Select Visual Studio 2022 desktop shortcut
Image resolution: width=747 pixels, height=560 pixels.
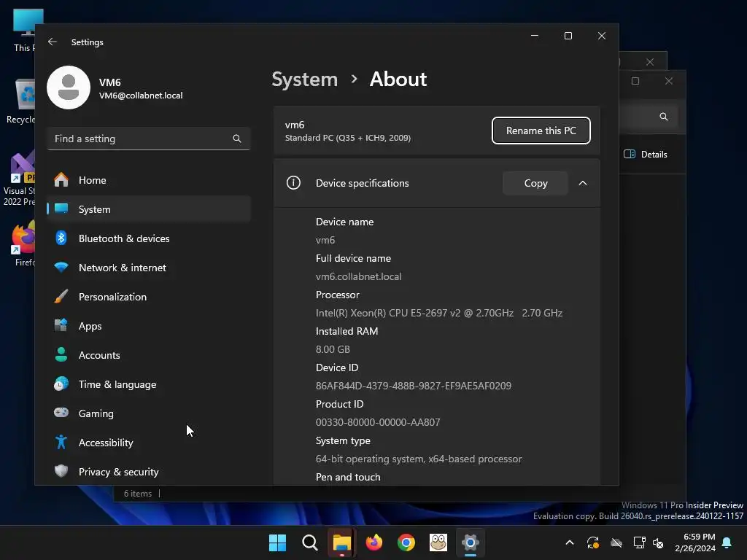[x=19, y=178]
